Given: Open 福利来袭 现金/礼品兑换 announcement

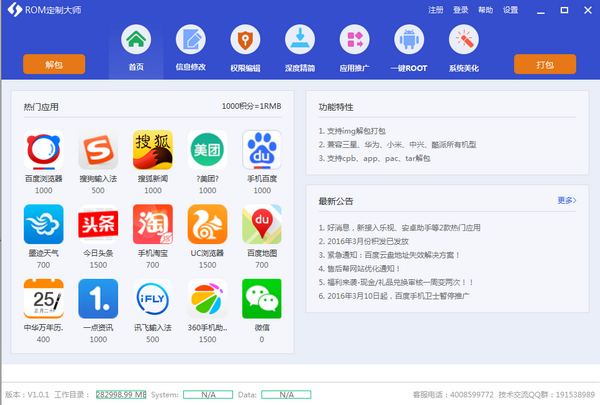Looking at the screenshot, I should (396, 282).
